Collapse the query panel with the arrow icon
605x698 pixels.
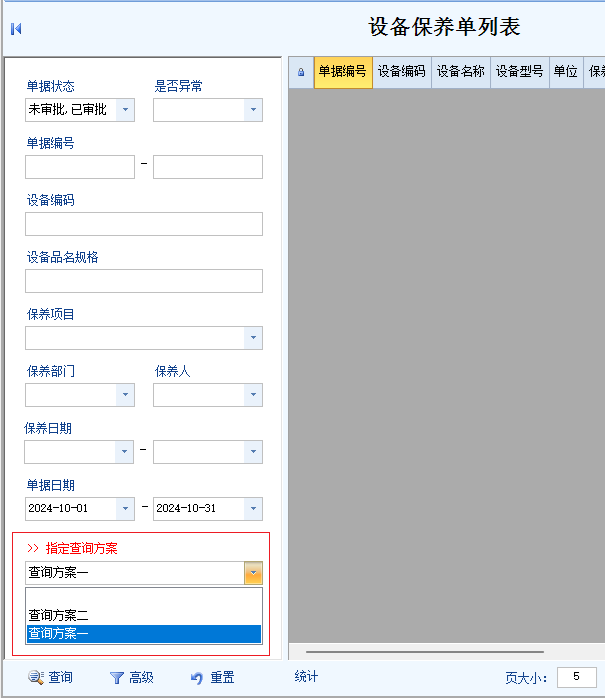point(16,28)
